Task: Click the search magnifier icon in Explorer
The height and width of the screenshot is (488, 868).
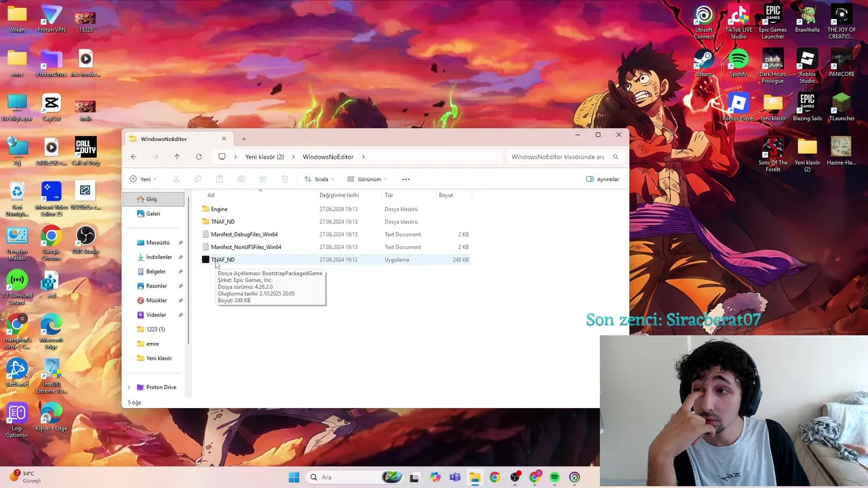Action: pos(616,157)
